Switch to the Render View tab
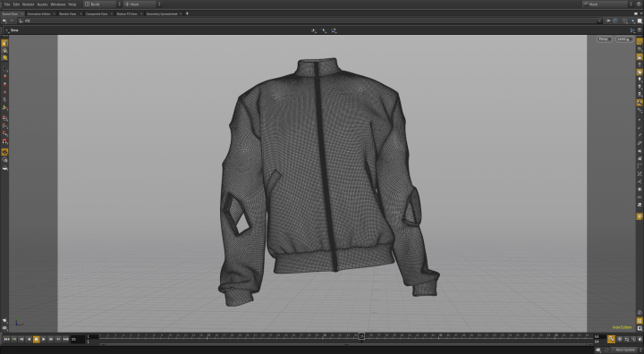 click(68, 13)
